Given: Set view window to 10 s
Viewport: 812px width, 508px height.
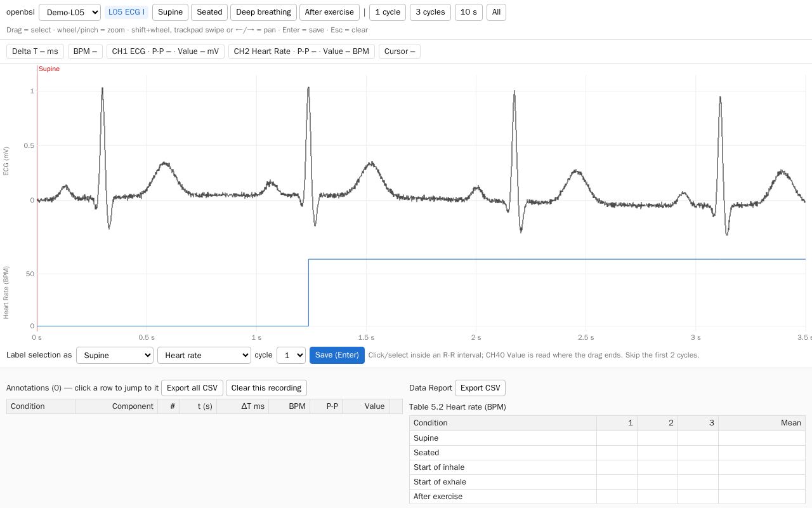Looking at the screenshot, I should (x=469, y=12).
